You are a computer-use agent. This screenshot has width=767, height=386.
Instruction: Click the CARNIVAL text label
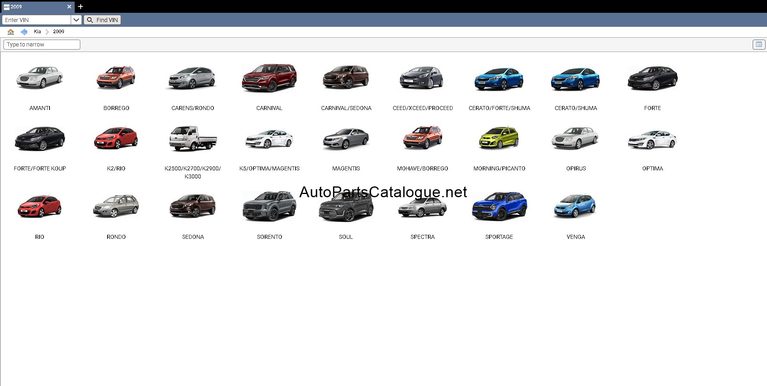click(269, 108)
